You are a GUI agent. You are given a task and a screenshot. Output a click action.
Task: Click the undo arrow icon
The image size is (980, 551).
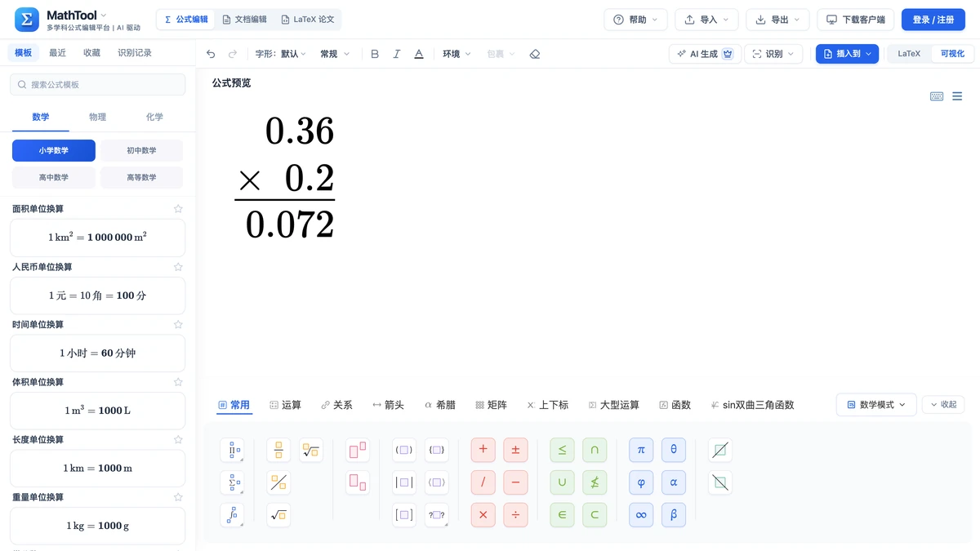point(211,54)
